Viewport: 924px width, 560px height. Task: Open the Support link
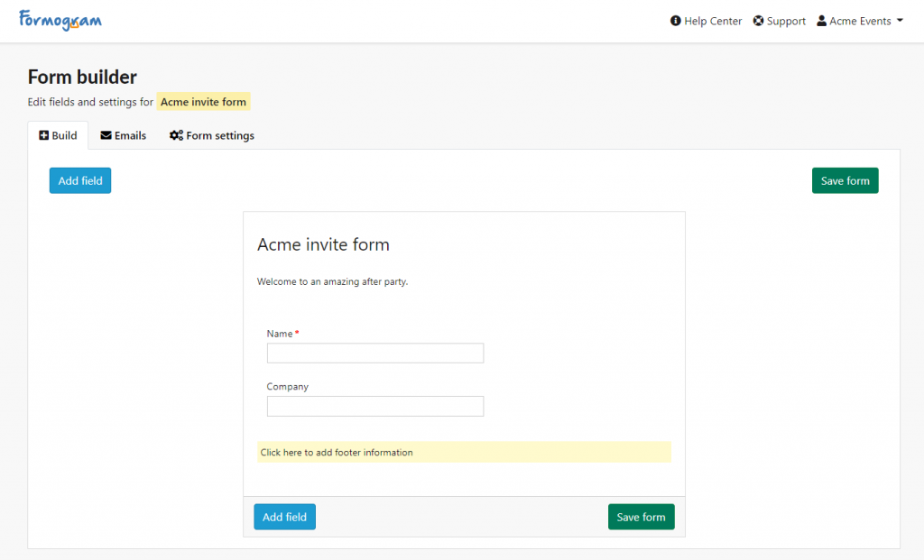click(779, 21)
